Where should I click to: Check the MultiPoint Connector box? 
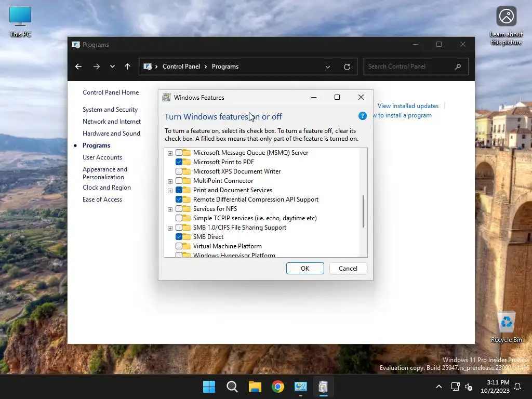click(179, 180)
